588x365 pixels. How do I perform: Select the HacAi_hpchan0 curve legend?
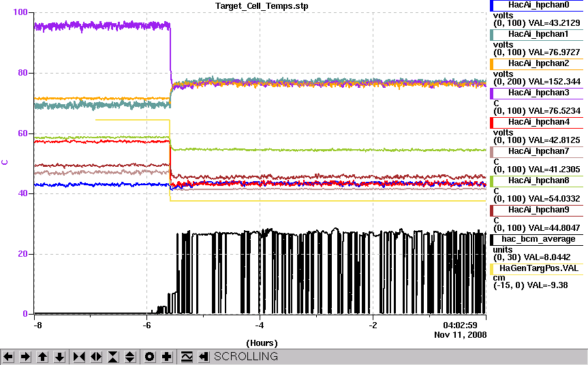538,5
